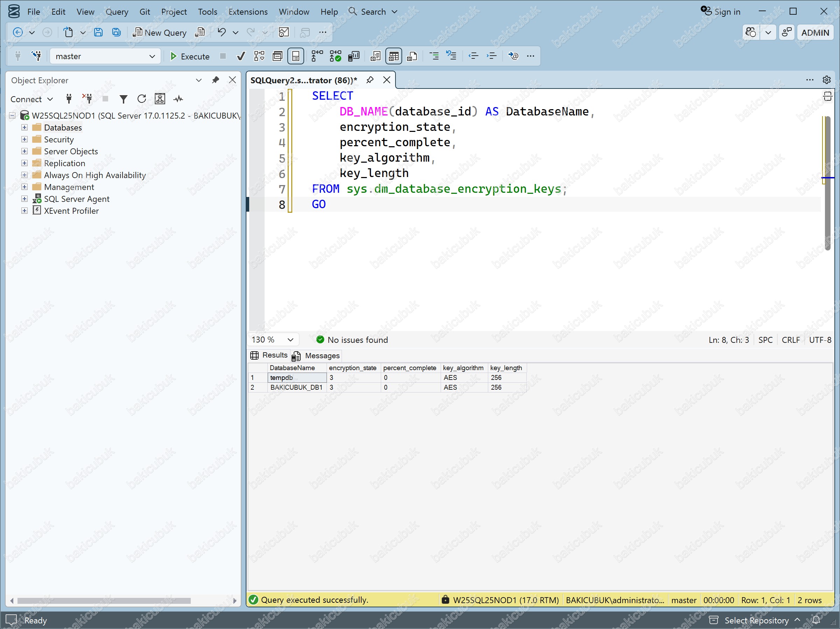Open the Copilot icon in title area
This screenshot has height=629, width=840.
pyautogui.click(x=751, y=33)
